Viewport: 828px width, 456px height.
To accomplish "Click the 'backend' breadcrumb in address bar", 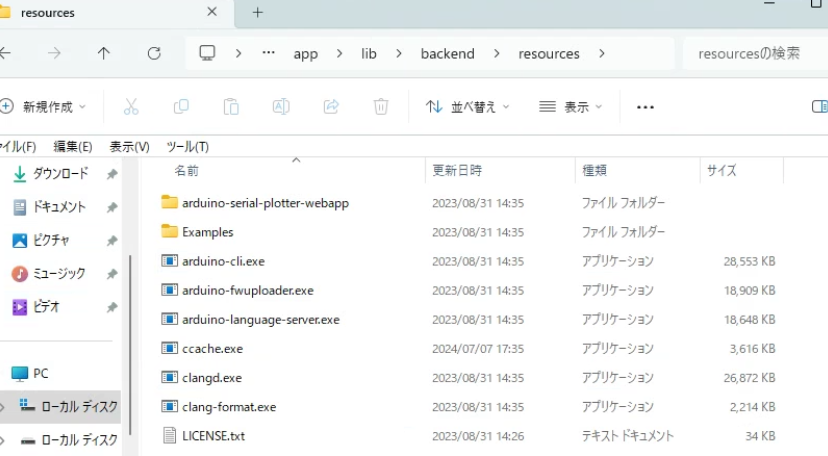I will 447,53.
